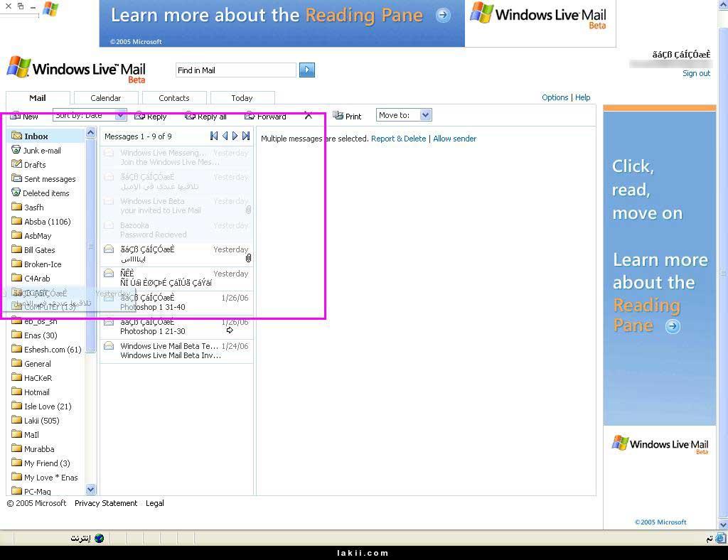Open the General folder
Screen dimensions: 728x560
pyautogui.click(x=31, y=364)
